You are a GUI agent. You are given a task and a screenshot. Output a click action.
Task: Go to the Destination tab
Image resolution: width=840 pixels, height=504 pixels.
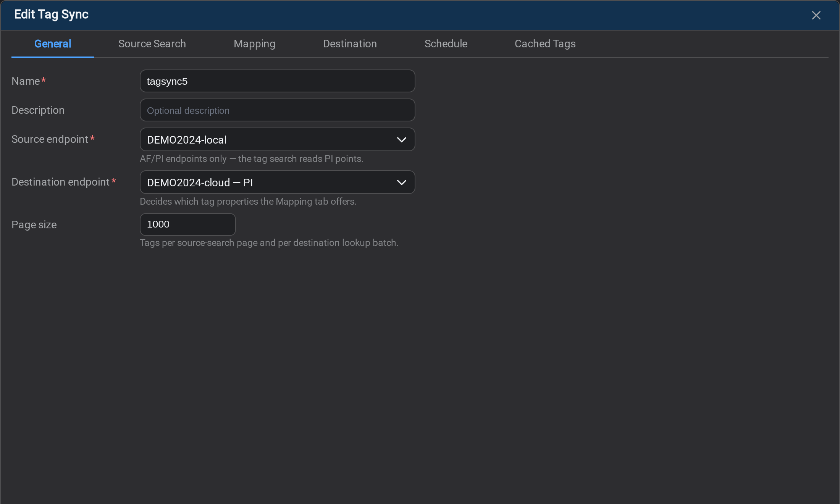pos(350,44)
